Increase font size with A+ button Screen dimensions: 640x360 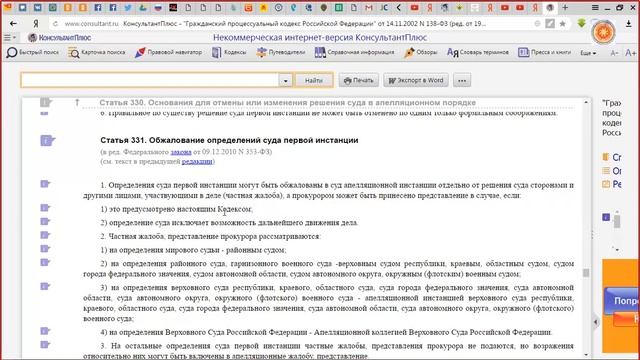631,53
